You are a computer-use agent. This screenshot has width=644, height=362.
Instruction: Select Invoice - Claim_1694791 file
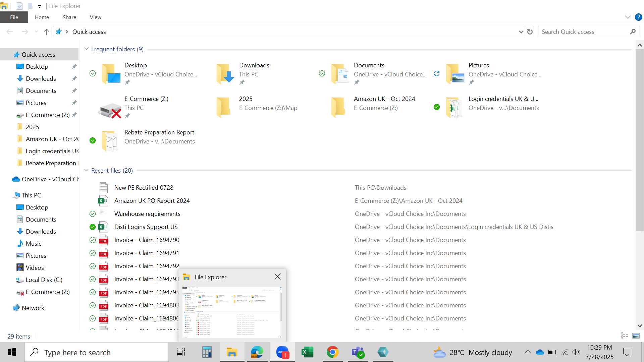click(x=147, y=253)
